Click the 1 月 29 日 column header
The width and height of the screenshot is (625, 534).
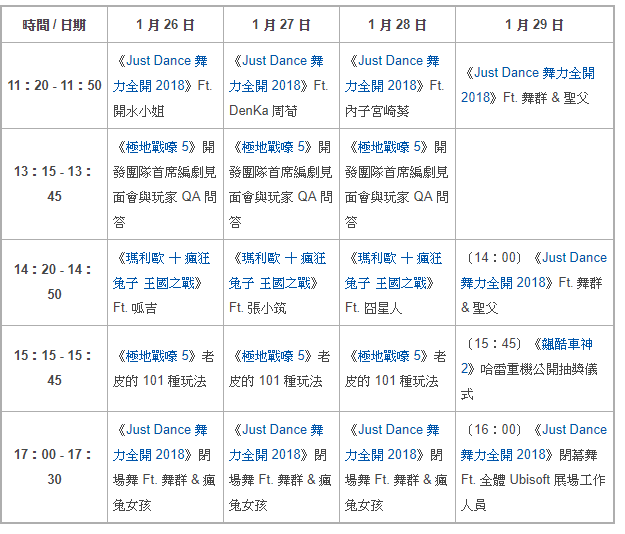click(x=535, y=25)
